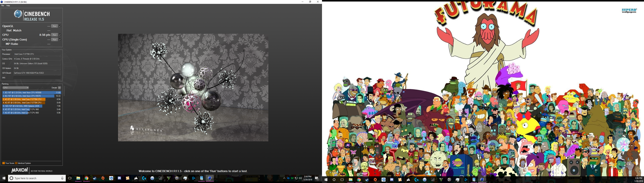Open File Explorer on the main taskbar

[x=78, y=178]
